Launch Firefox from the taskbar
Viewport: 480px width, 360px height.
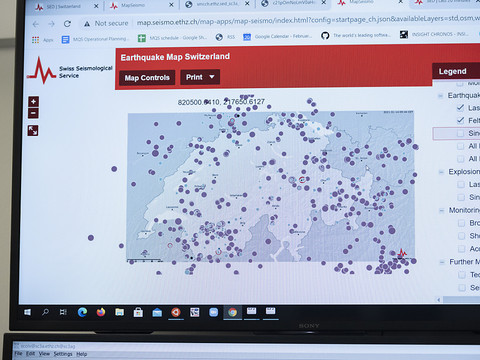click(101, 312)
